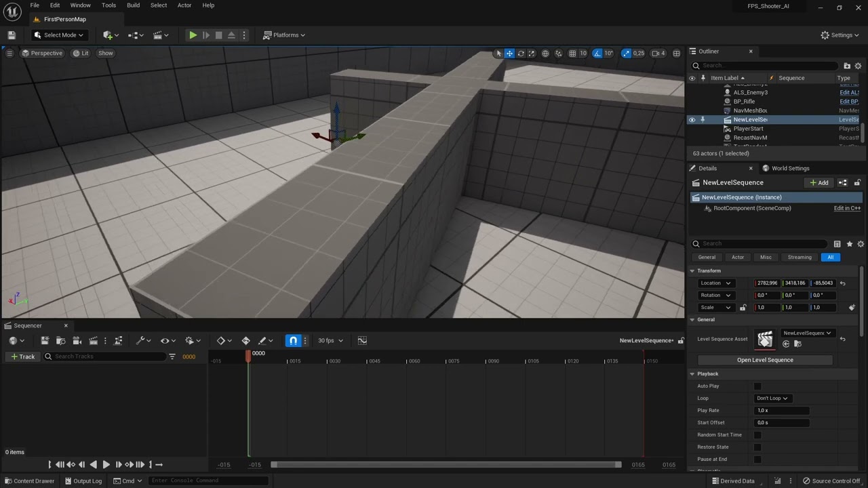868x488 pixels.
Task: Create new folder in the Outliner
Action: (847, 66)
